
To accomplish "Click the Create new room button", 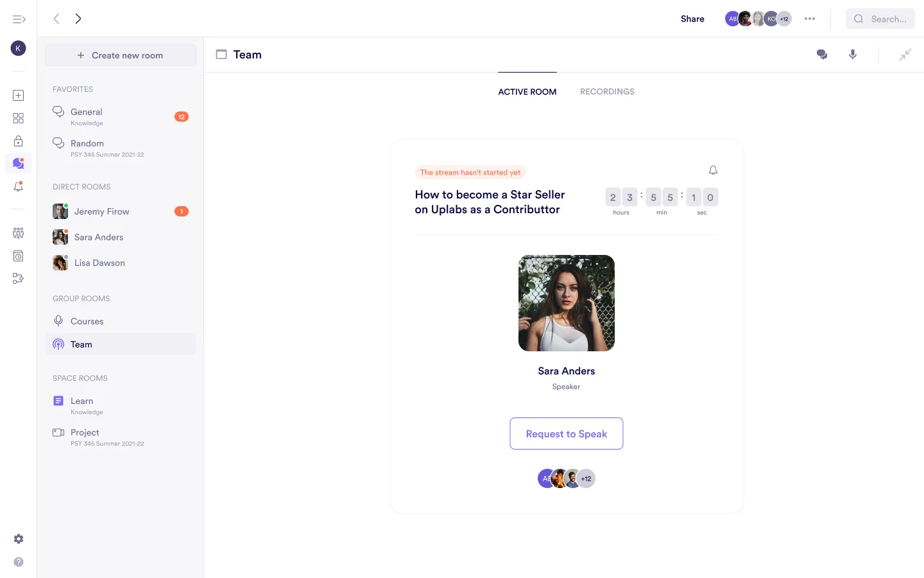I will pos(121,55).
